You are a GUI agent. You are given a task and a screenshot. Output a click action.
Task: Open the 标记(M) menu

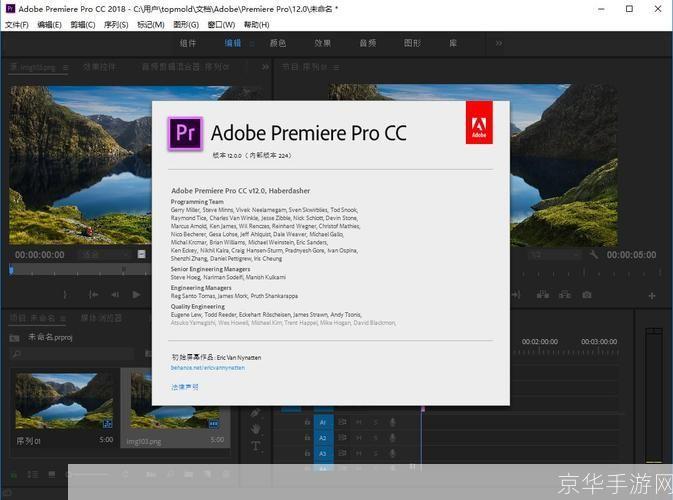(x=151, y=25)
